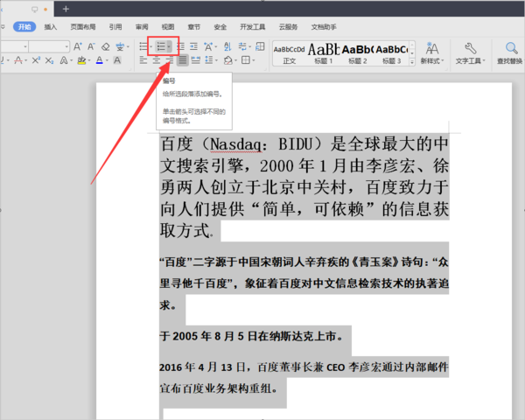
Task: Open the 开发工具 tab
Action: 253,27
